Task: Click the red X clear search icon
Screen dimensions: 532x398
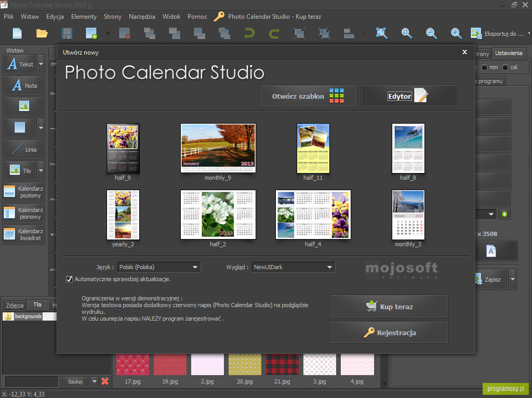Action: (x=105, y=381)
